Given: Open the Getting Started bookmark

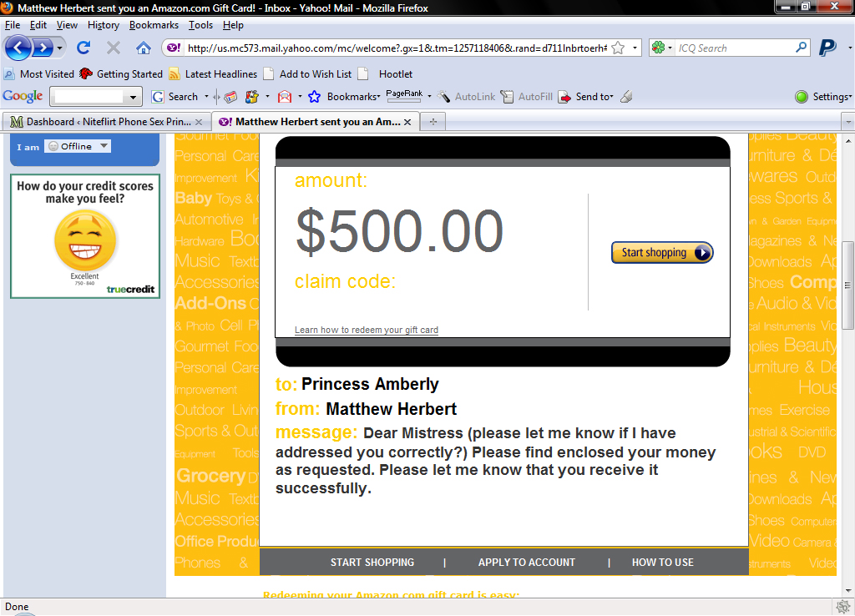Looking at the screenshot, I should 121,74.
